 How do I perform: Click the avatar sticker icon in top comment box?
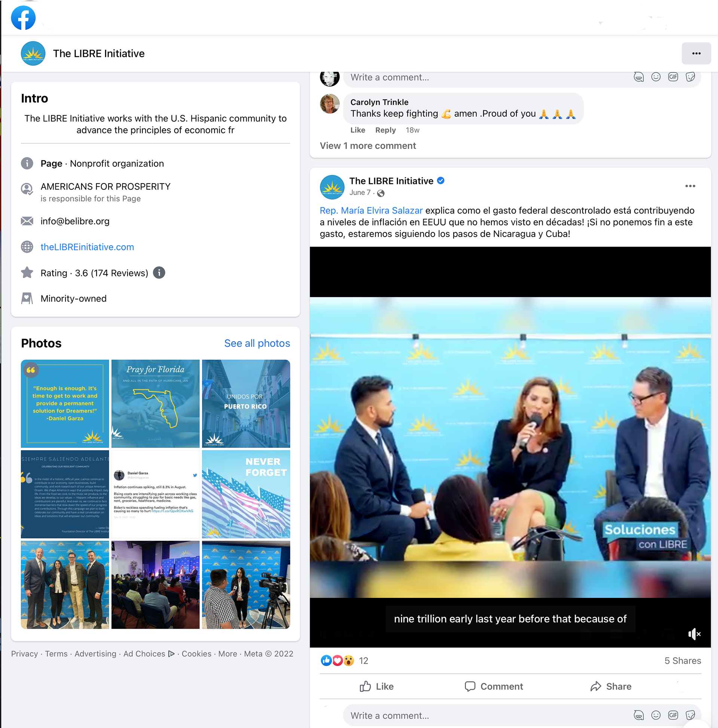click(638, 77)
